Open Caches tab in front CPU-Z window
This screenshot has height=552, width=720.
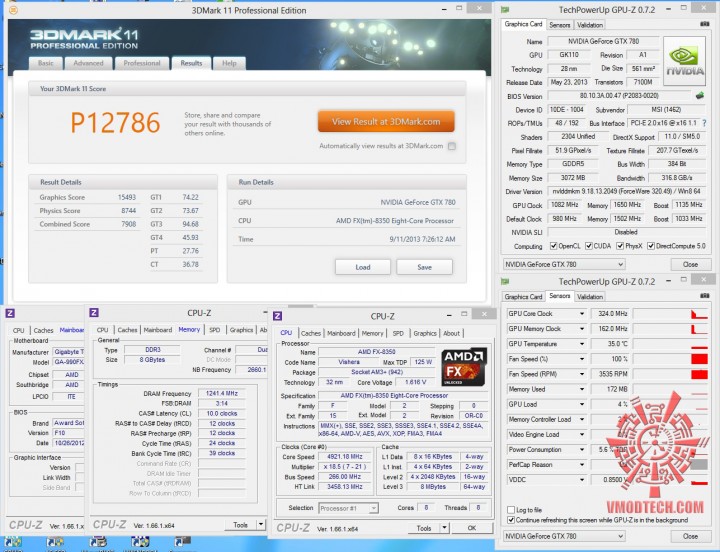tap(311, 333)
